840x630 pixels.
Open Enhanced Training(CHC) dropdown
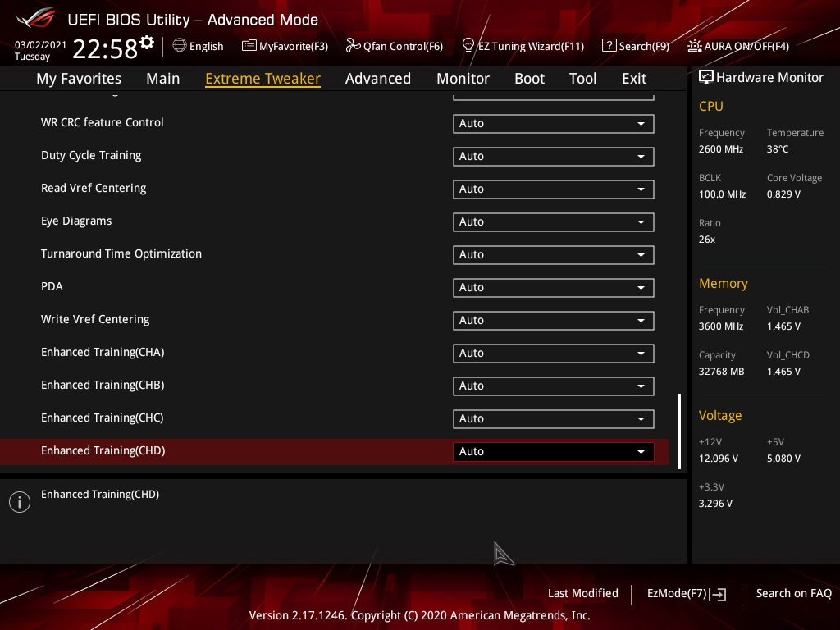coord(554,419)
